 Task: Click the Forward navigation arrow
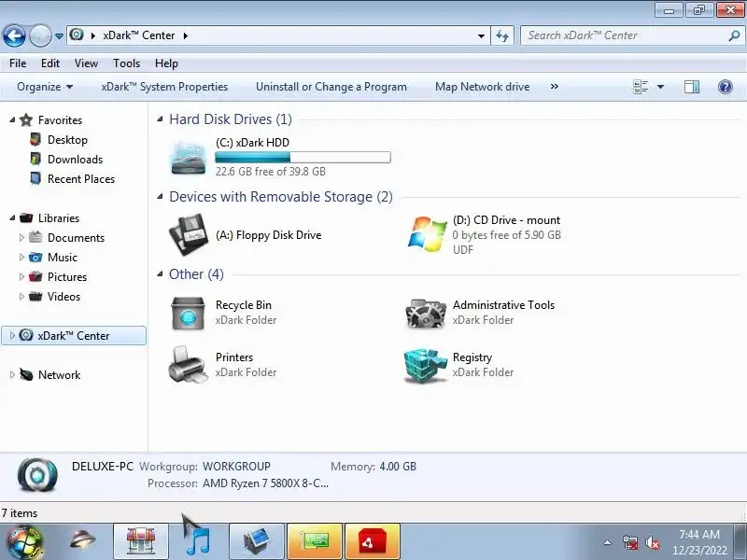click(x=40, y=35)
